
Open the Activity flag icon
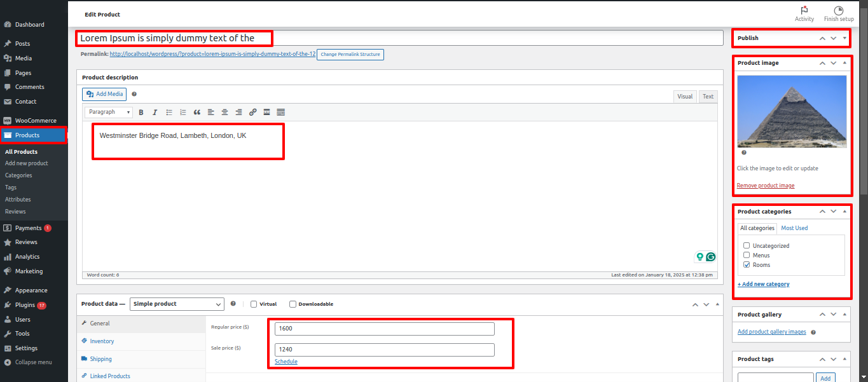(x=804, y=10)
